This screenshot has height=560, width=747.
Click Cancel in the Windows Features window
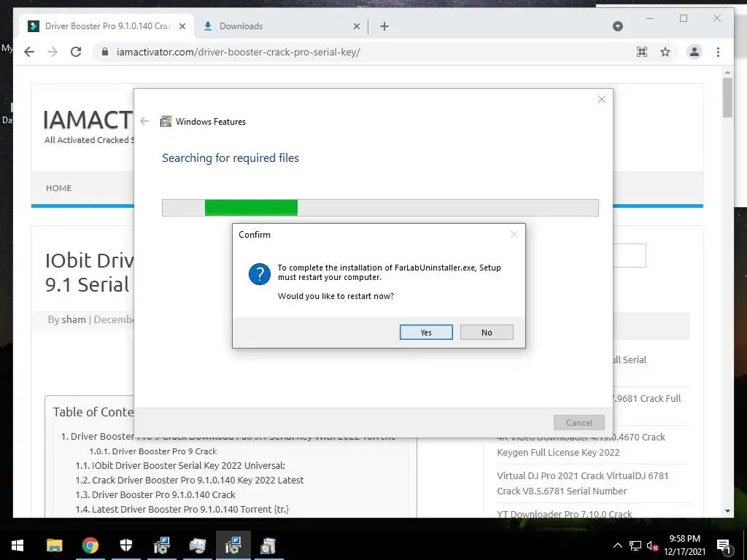578,422
